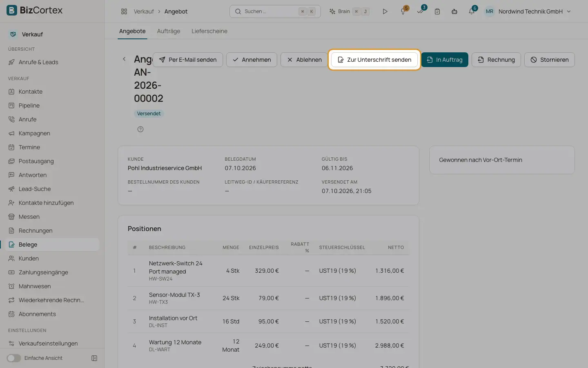The width and height of the screenshot is (588, 368).
Task: Click Per E-Mail senden button
Action: tap(188, 60)
